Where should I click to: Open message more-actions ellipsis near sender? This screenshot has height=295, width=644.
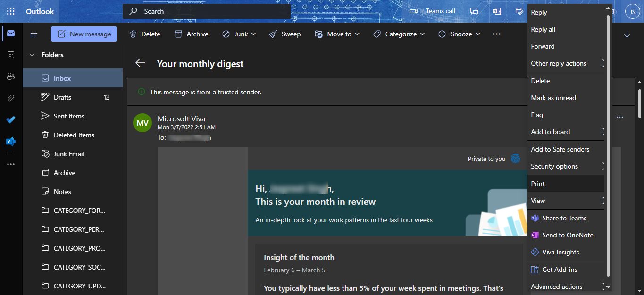[620, 117]
